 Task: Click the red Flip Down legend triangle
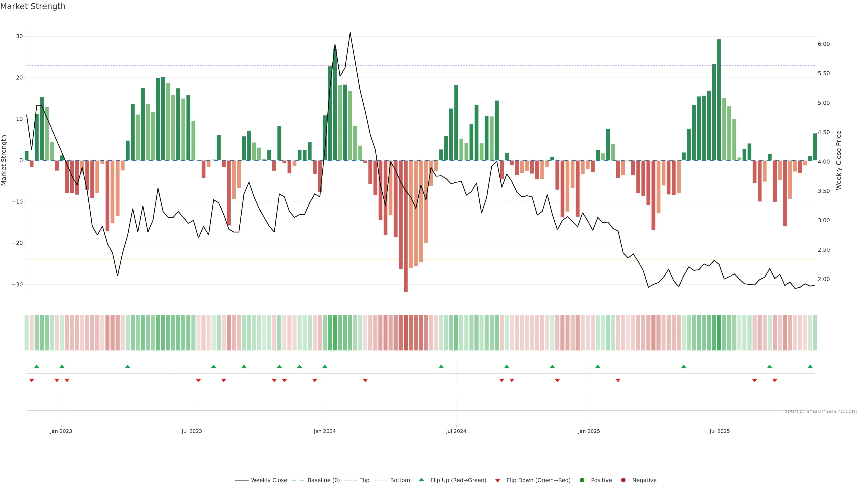pos(498,481)
